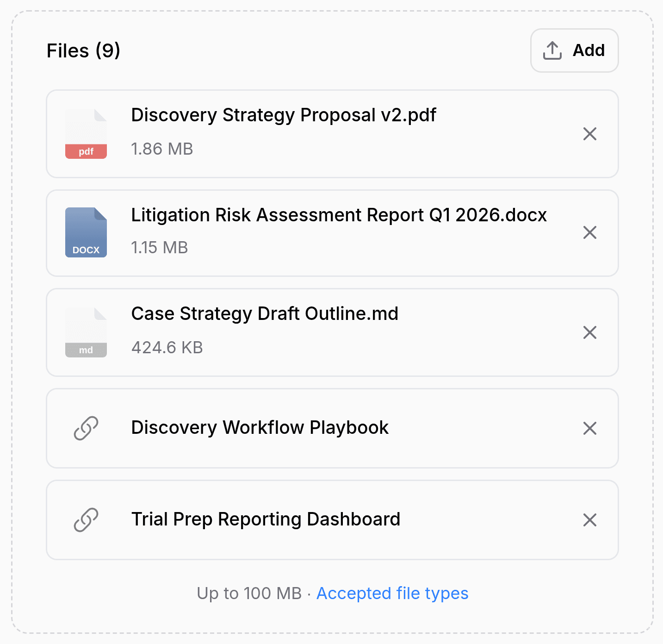Click the Files (9) heading
Image resolution: width=663 pixels, height=644 pixels.
[x=83, y=50]
